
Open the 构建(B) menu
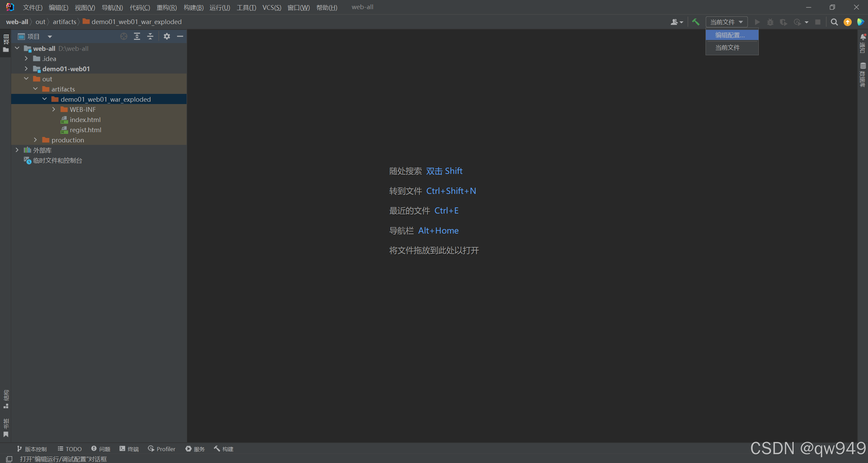click(193, 7)
